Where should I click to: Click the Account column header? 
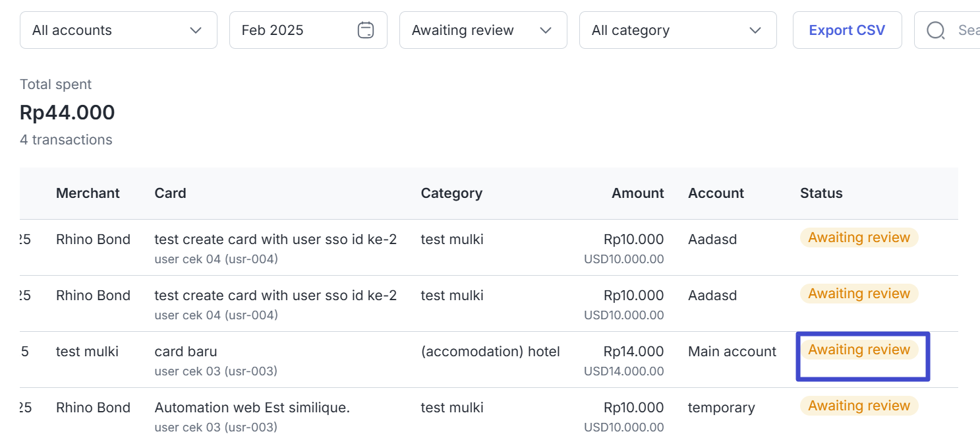pyautogui.click(x=716, y=193)
